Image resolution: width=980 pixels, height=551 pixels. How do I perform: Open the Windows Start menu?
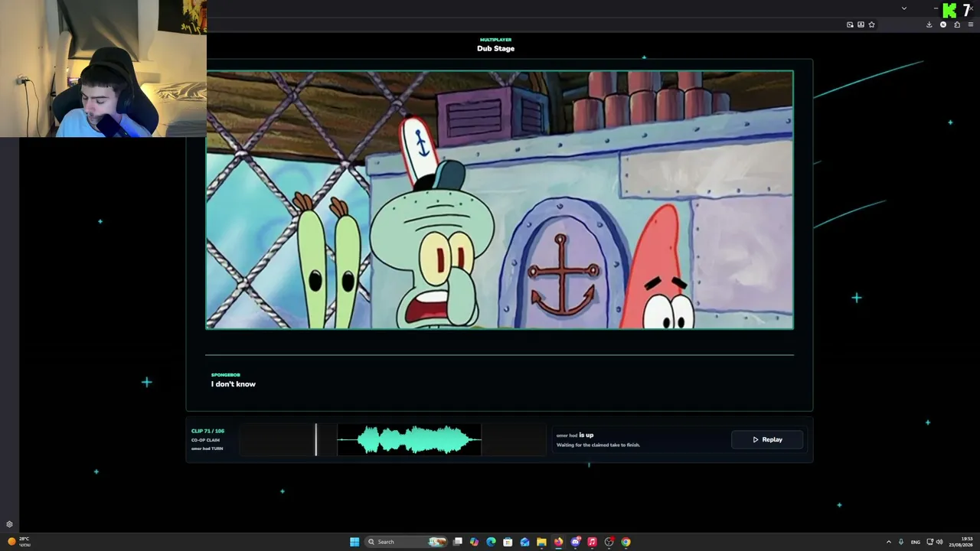coord(354,542)
